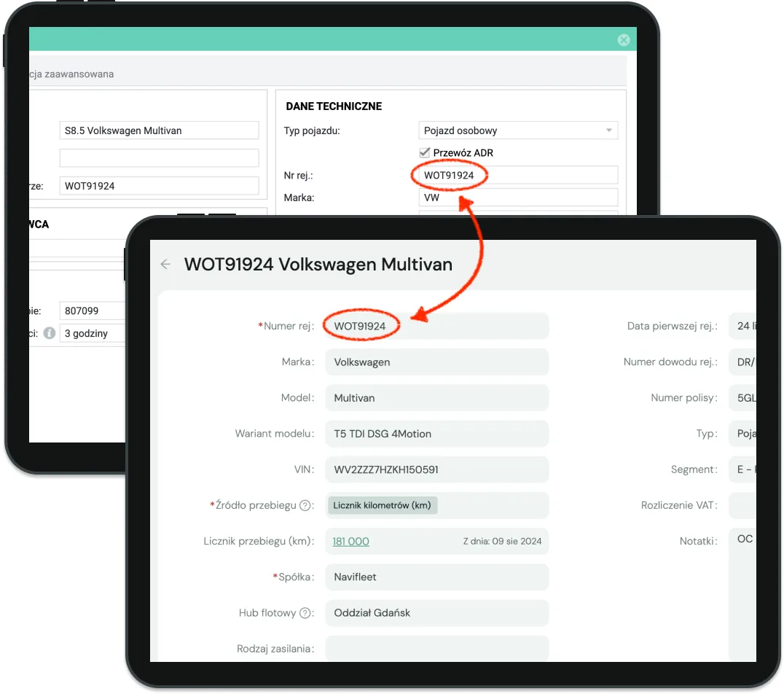Screen dimensions: 784x694
Task: Click the Spółka field showing Navifleet
Action: (x=437, y=577)
